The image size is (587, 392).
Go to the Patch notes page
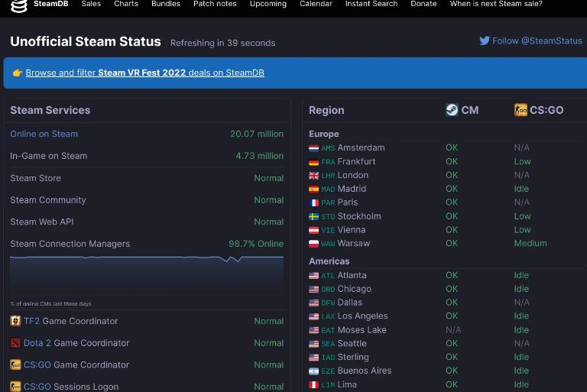[x=215, y=4]
